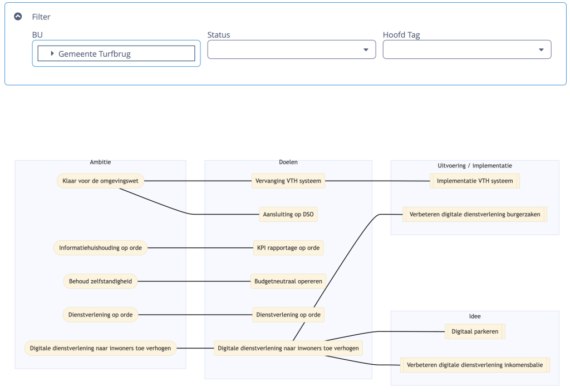The width and height of the screenshot is (570, 392).
Task: Select the Budgetneutraal opereren node
Action: click(x=288, y=281)
